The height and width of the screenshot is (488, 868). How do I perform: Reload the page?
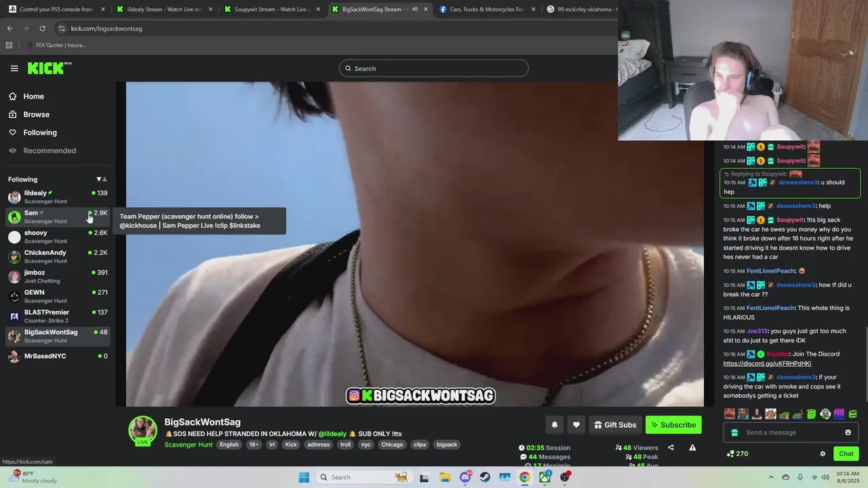pos(42,28)
